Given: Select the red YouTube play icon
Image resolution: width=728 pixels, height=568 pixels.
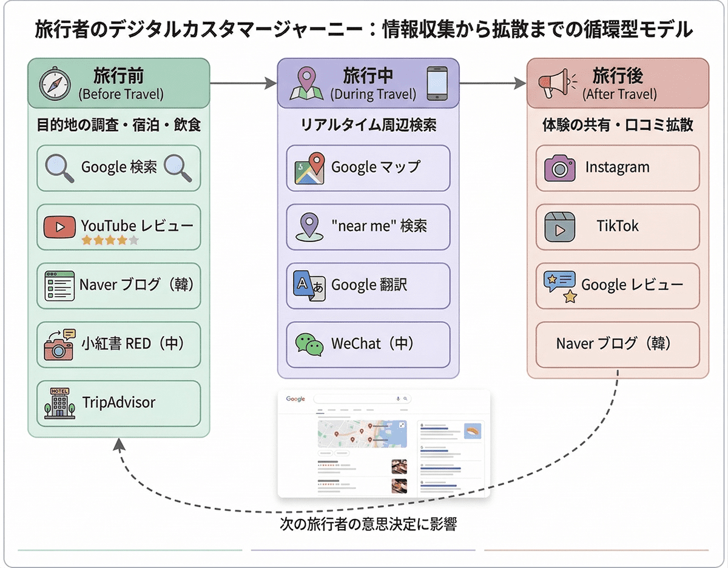Looking at the screenshot, I should pos(59,228).
